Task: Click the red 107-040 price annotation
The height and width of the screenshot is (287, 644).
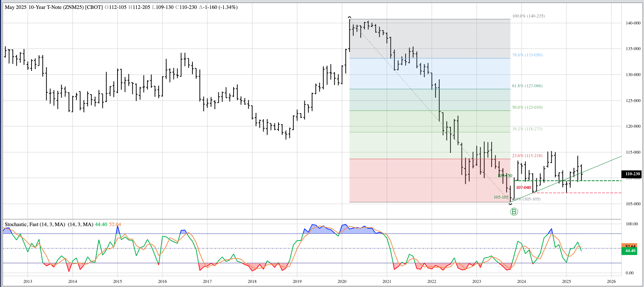Action: point(523,187)
